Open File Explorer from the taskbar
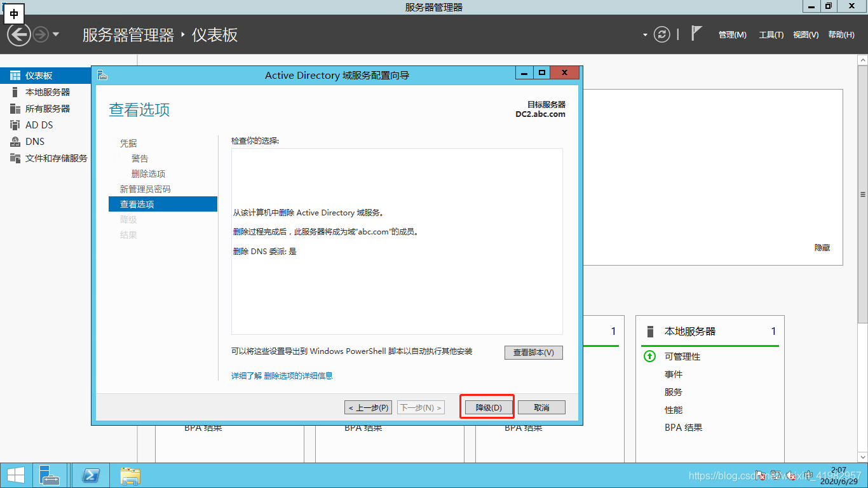 (130, 475)
